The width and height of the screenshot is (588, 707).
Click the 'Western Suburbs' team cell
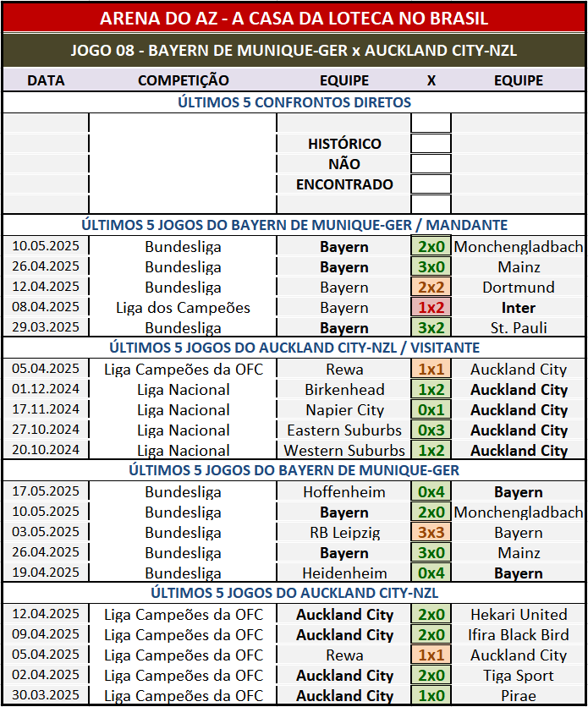click(344, 451)
